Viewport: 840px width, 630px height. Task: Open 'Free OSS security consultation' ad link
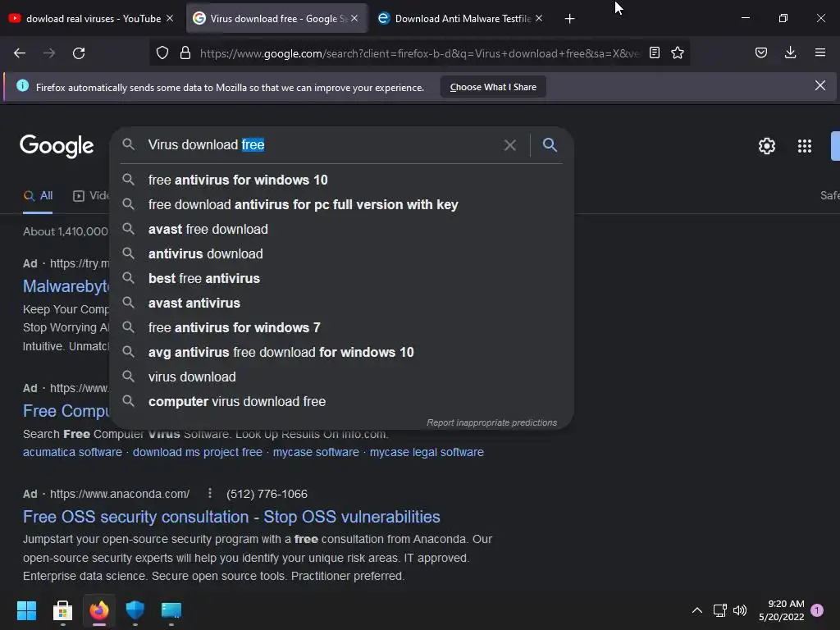tap(231, 517)
